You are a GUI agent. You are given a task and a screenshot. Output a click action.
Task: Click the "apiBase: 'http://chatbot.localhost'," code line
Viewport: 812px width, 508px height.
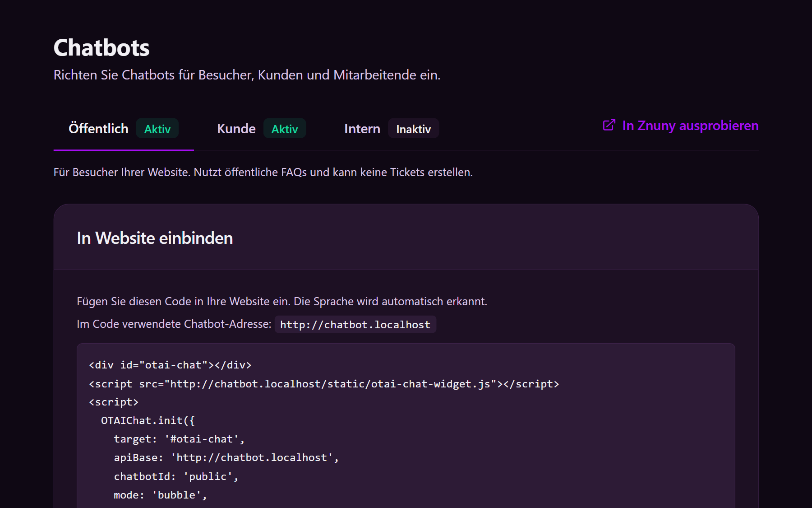pyautogui.click(x=226, y=457)
